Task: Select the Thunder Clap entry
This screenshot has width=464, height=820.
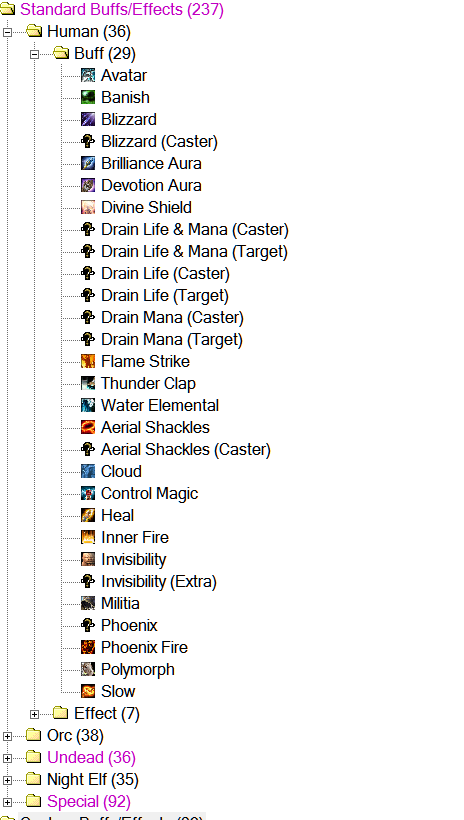Action: 148,383
